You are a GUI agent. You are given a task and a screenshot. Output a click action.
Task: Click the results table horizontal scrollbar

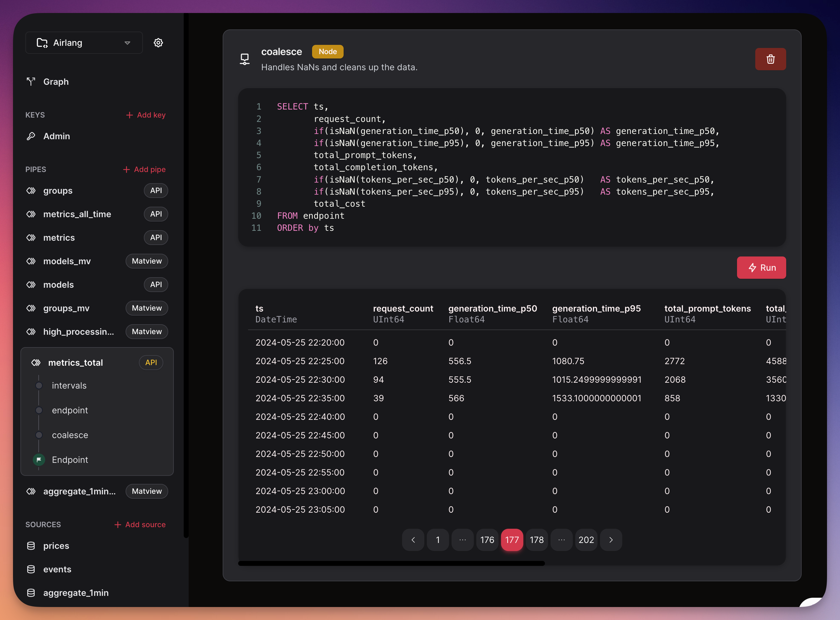391,563
